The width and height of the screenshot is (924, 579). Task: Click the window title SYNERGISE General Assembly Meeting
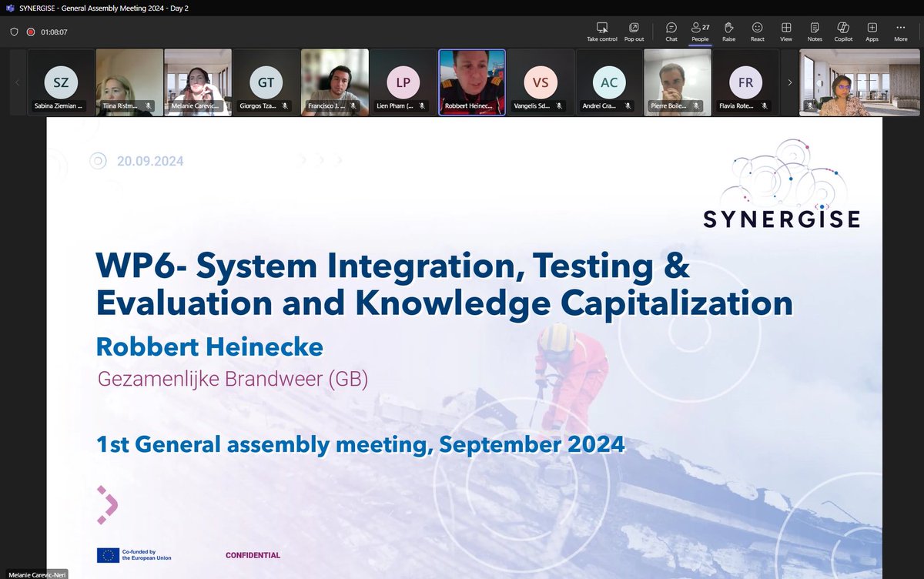[x=102, y=8]
